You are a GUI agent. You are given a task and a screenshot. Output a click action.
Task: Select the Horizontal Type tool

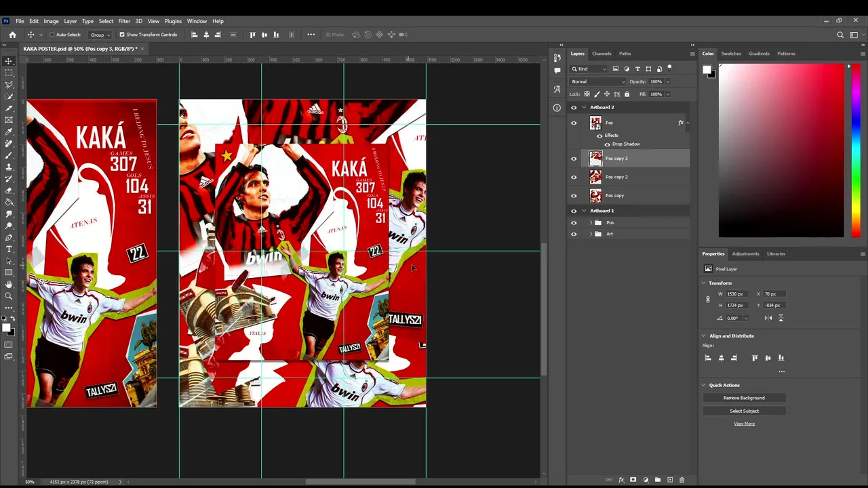[9, 249]
